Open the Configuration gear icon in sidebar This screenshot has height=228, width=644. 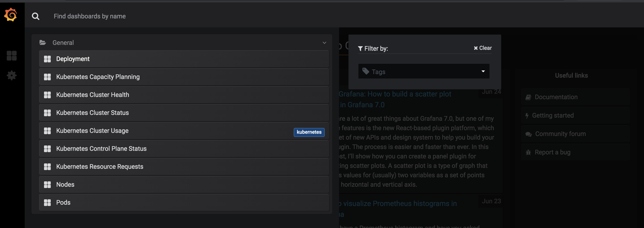point(11,75)
